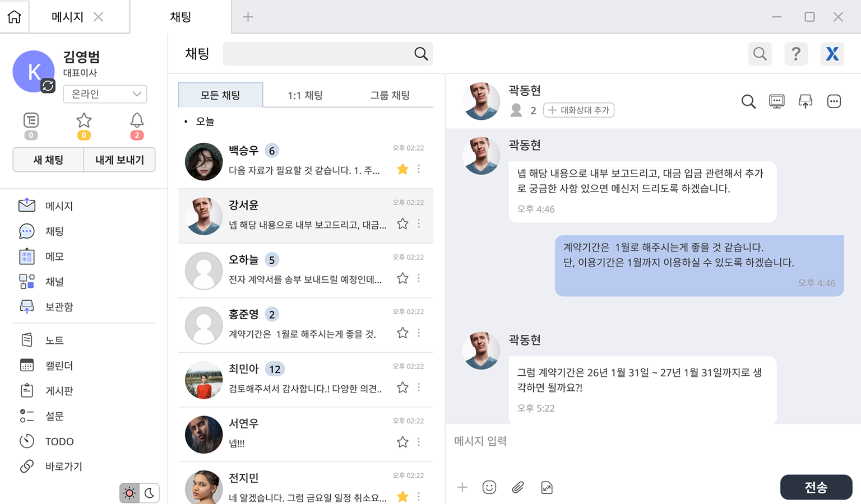Click the paperclip attachment icon
This screenshot has height=504, width=861.
(518, 487)
